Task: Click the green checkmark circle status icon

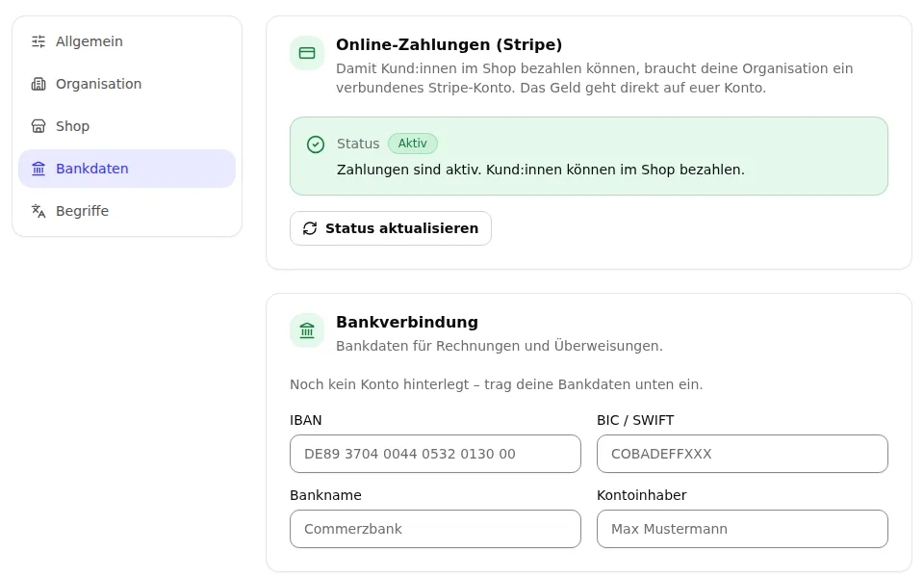Action: (x=316, y=144)
